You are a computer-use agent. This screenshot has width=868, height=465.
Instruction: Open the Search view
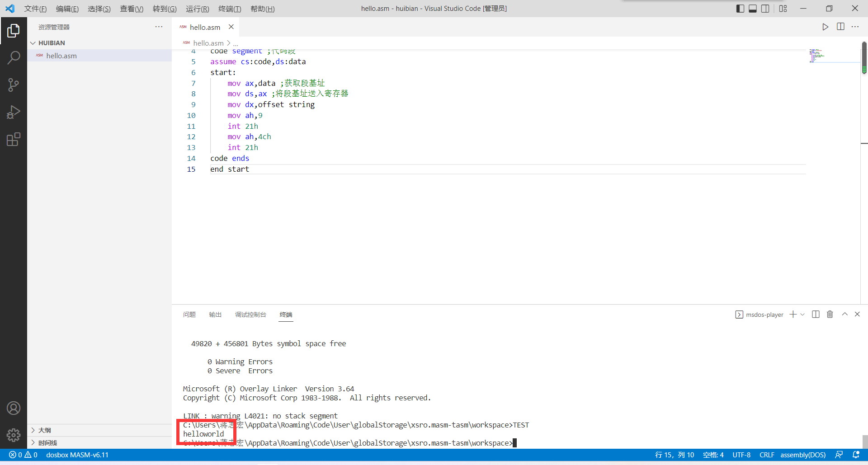tap(14, 57)
